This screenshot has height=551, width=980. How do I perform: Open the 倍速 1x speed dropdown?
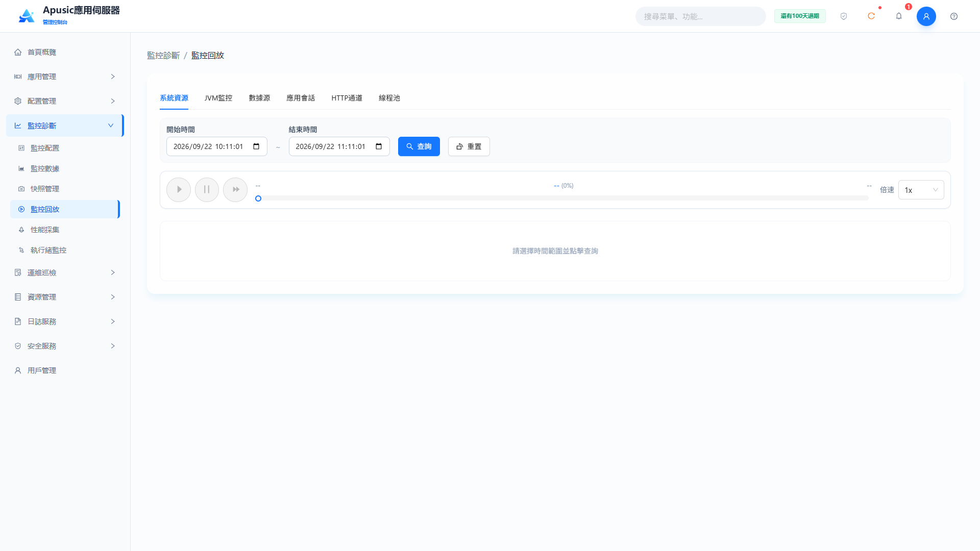click(921, 190)
